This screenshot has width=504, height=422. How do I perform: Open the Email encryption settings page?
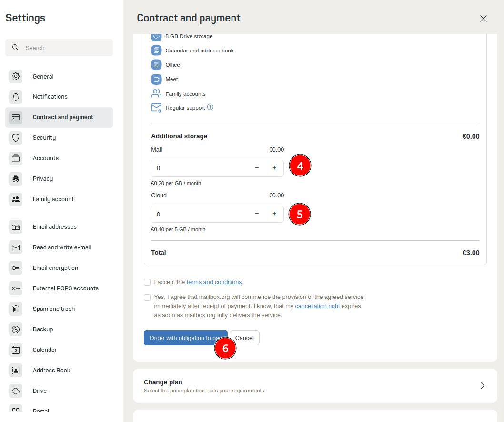point(55,268)
